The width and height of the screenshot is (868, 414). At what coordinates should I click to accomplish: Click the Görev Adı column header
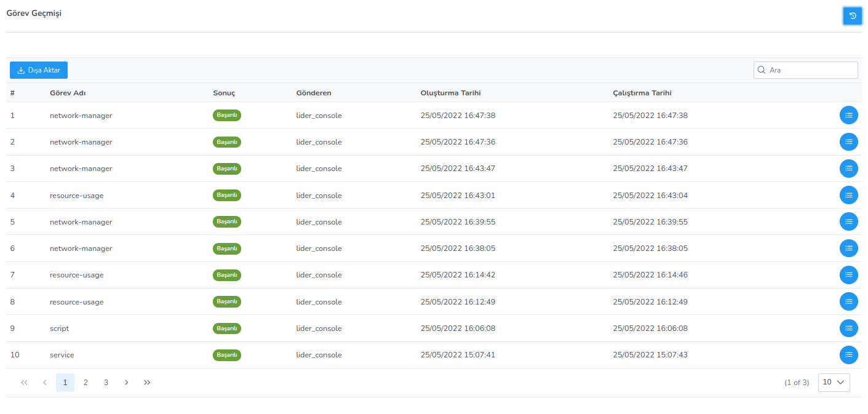(67, 93)
